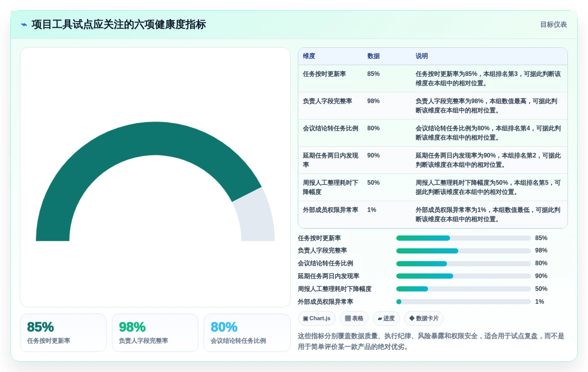588x372 pixels.
Task: Click the 负责人字段完整率 progress bar
Action: point(463,251)
